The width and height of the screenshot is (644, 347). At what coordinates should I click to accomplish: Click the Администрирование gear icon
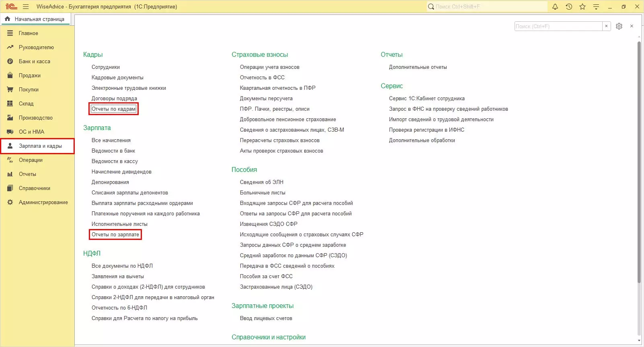coord(10,202)
